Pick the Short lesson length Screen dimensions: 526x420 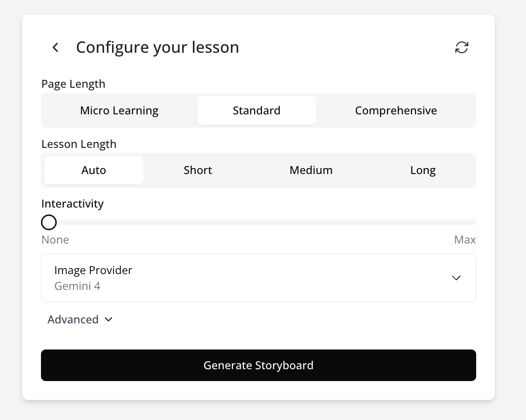pos(198,170)
